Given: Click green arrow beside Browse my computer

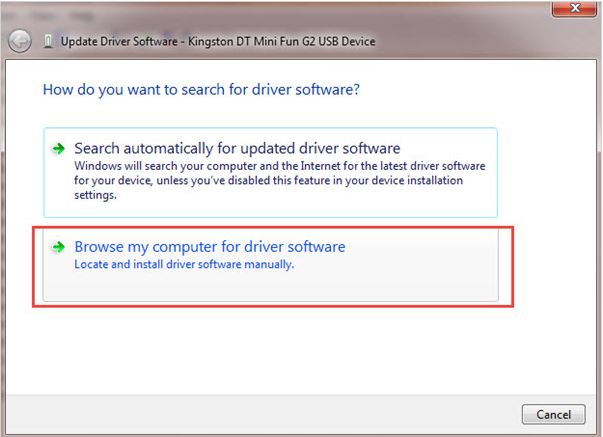Looking at the screenshot, I should (58, 247).
